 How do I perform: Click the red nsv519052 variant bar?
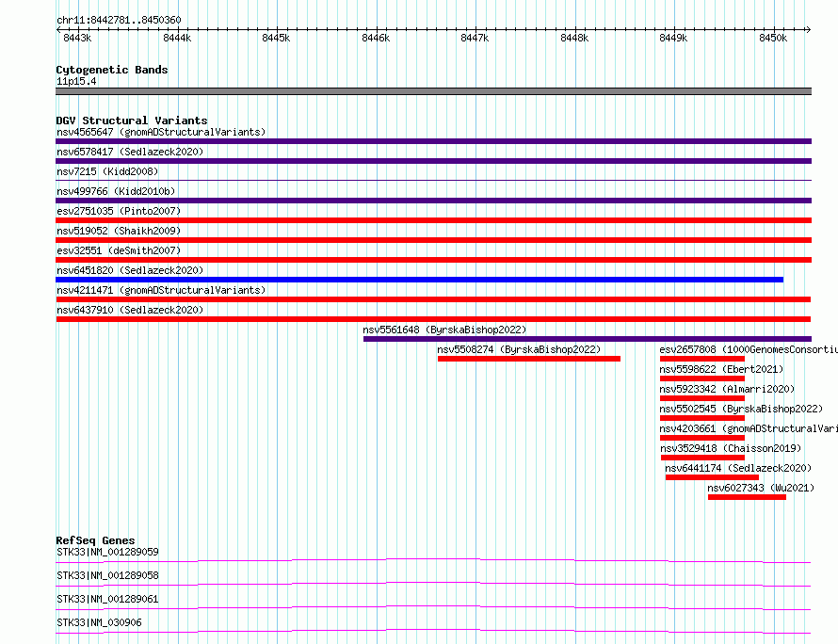(433, 240)
